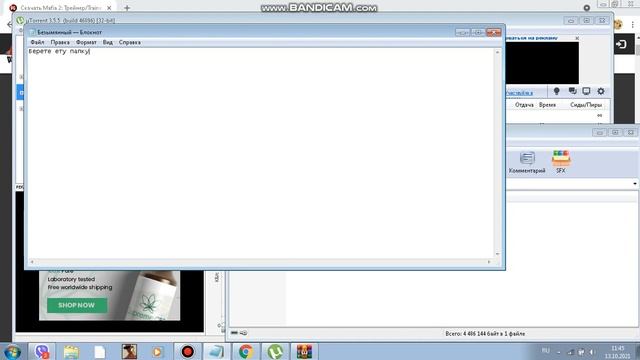Open the Mafia game taskbar icon
Image resolution: width=640 pixels, height=360 pixels.
point(129,351)
